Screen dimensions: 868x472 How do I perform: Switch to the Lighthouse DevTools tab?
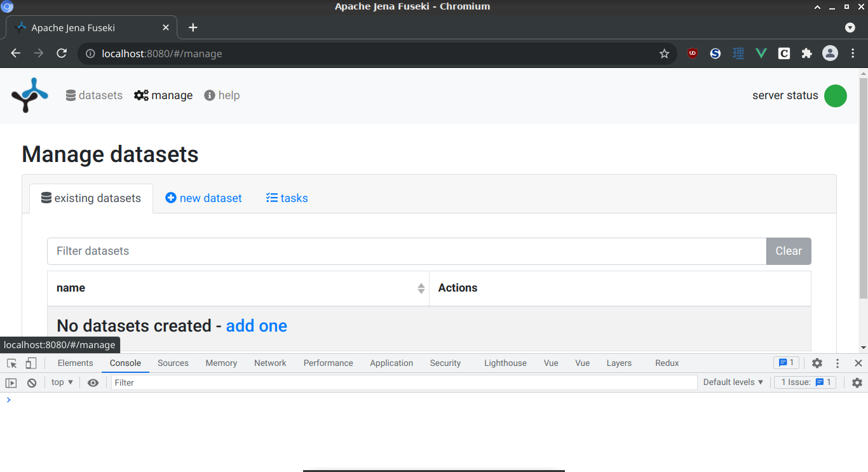[x=505, y=363]
